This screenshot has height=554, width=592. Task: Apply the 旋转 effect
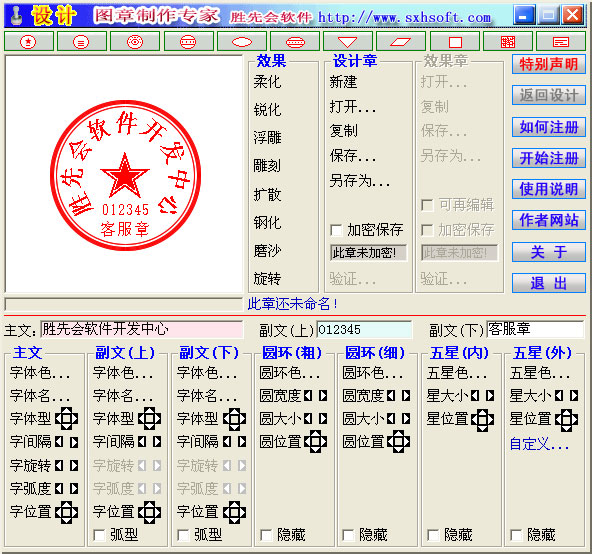[268, 279]
